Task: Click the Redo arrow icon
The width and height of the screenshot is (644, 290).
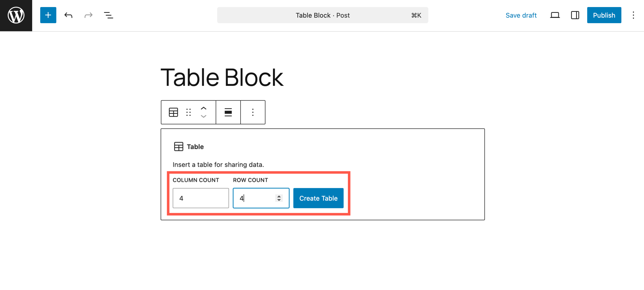Action: click(88, 15)
